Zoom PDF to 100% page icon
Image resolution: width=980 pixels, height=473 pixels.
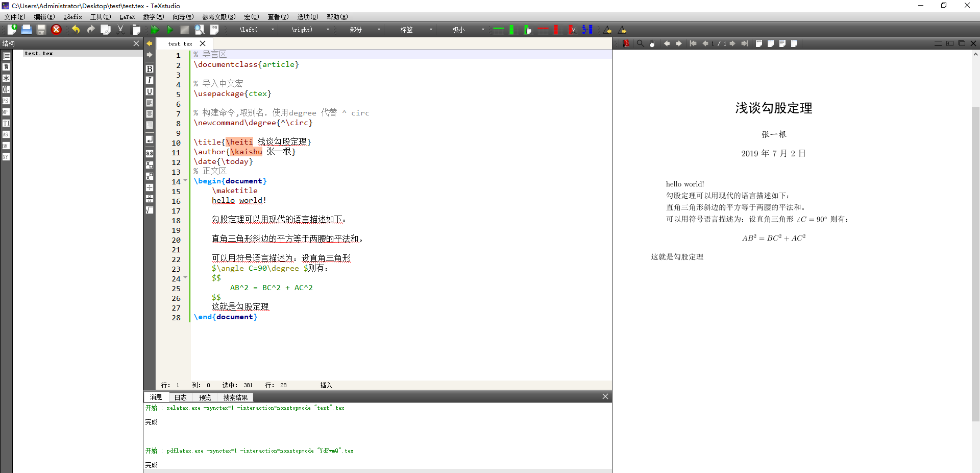tap(759, 43)
